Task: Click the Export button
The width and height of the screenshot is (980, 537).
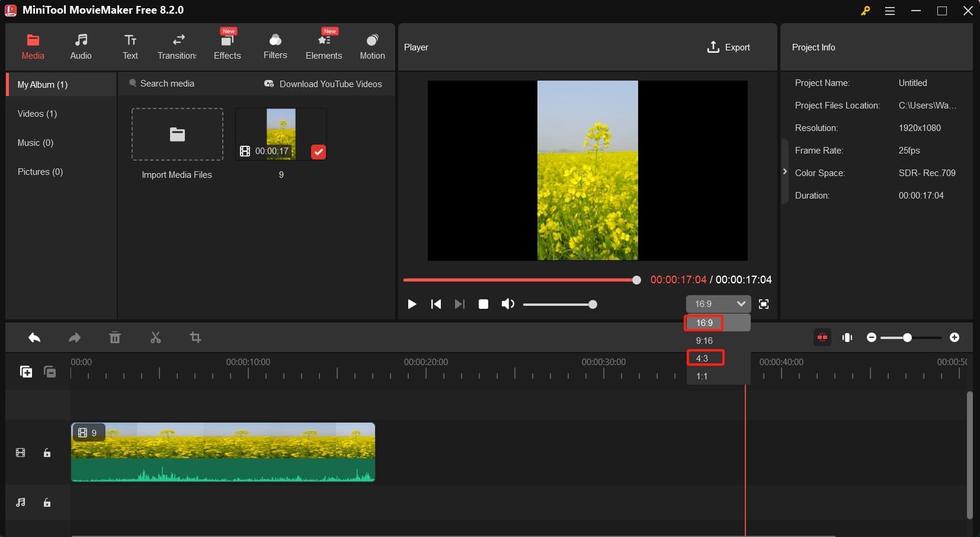Action: pos(729,47)
